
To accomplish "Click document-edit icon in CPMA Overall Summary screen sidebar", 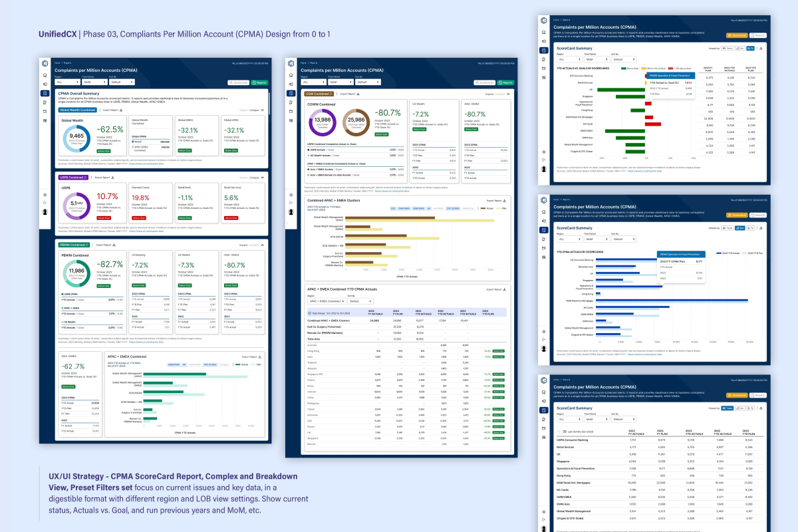I will coord(45,102).
